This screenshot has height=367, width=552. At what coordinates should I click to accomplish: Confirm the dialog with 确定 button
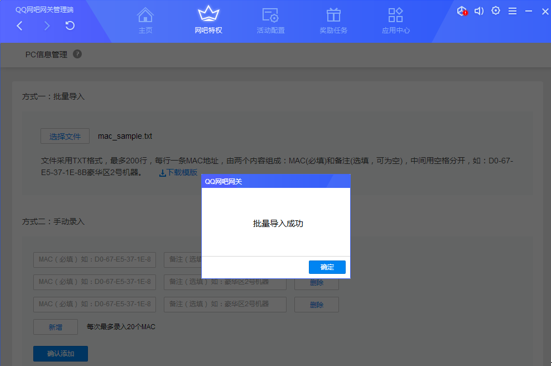click(327, 267)
